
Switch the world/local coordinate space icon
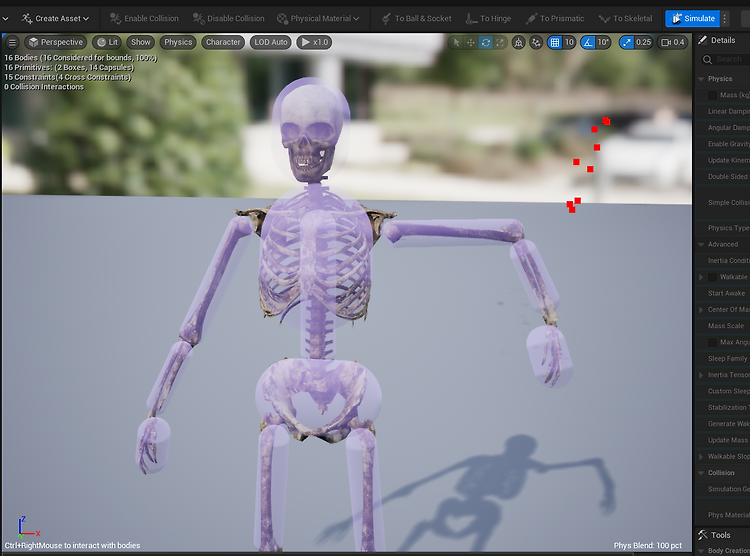point(518,43)
